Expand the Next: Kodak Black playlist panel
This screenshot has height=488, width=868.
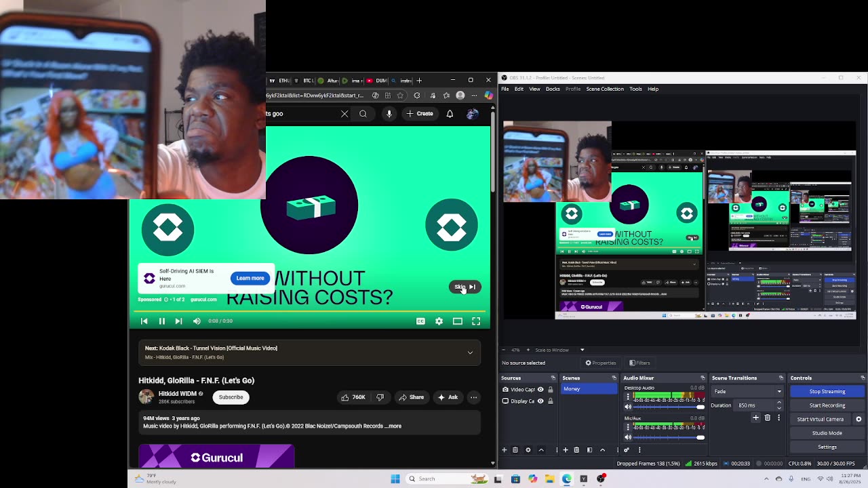coord(470,352)
